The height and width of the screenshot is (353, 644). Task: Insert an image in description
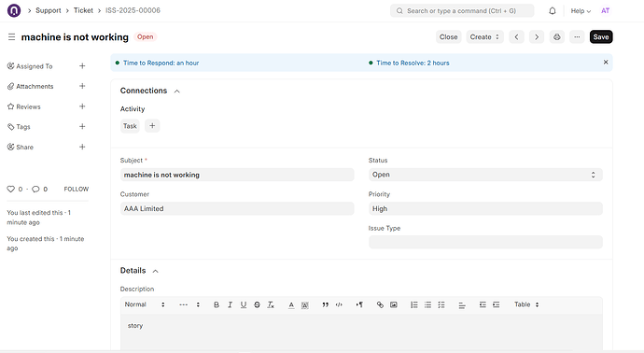pos(394,304)
